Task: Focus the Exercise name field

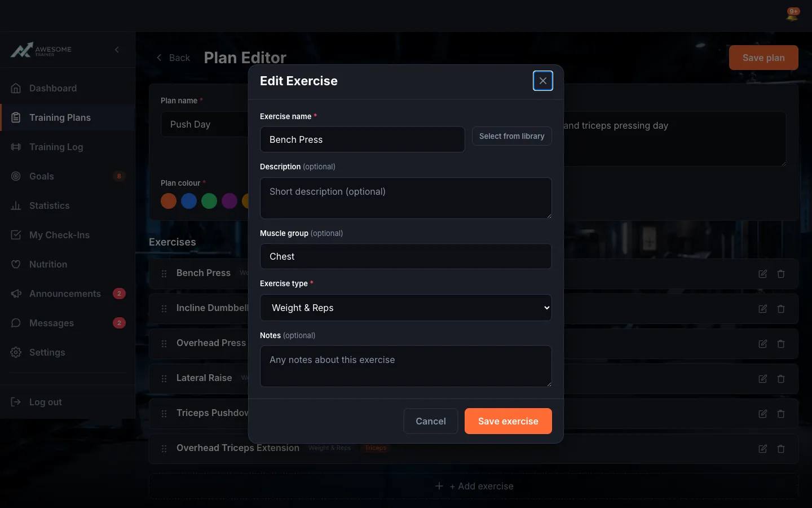Action: pos(363,139)
